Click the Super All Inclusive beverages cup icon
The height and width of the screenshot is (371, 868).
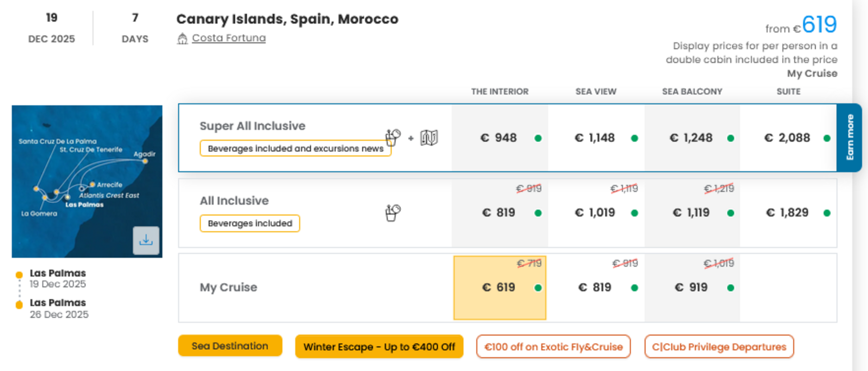click(393, 137)
